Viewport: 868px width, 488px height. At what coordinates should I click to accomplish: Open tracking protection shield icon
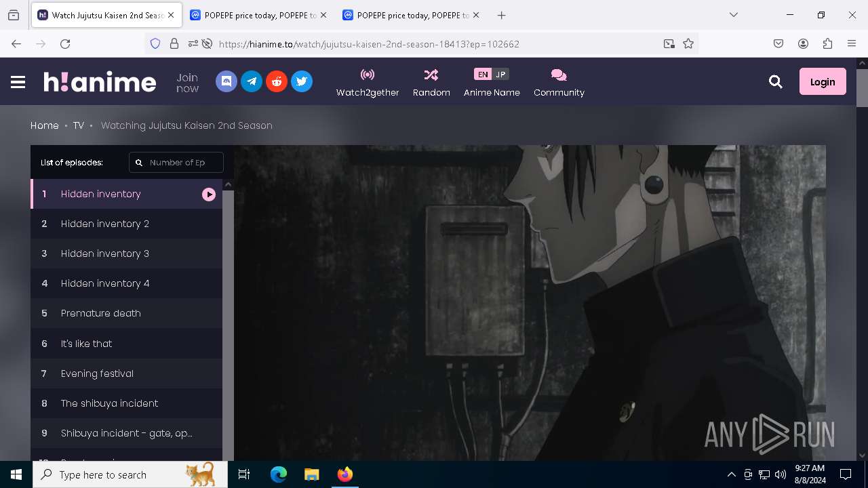[x=155, y=43]
